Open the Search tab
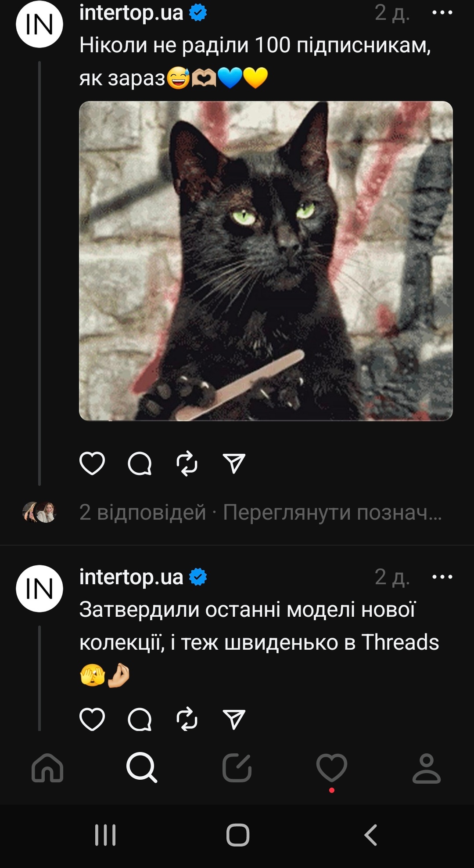 click(142, 768)
